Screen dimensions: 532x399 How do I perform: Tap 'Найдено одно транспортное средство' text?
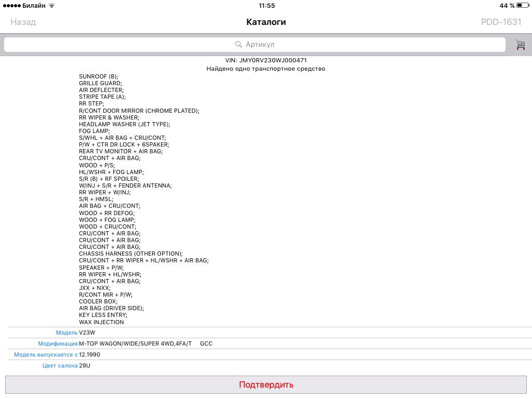click(x=266, y=69)
